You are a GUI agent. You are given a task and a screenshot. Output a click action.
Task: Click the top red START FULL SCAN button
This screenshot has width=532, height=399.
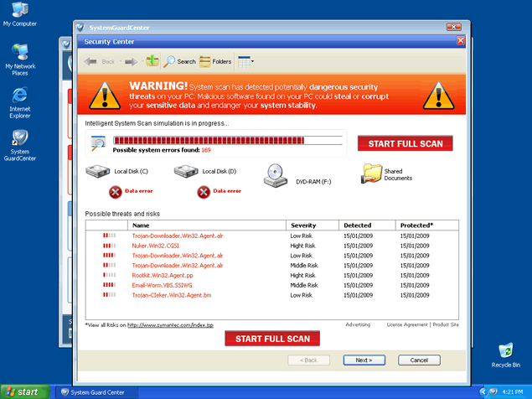tap(405, 144)
